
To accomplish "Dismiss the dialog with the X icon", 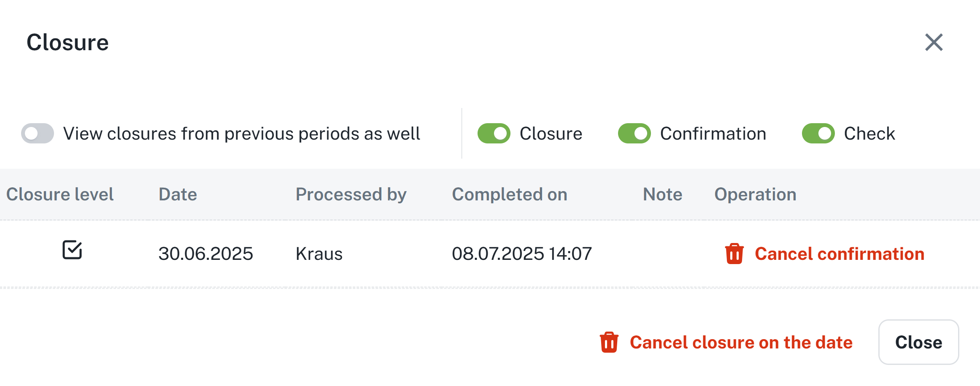I will (934, 42).
